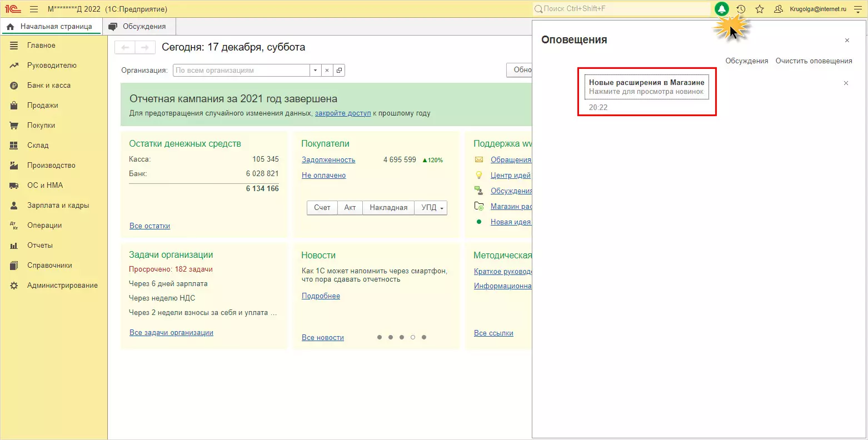Open the Продажи shopping bag icon
The image size is (868, 440).
point(14,106)
